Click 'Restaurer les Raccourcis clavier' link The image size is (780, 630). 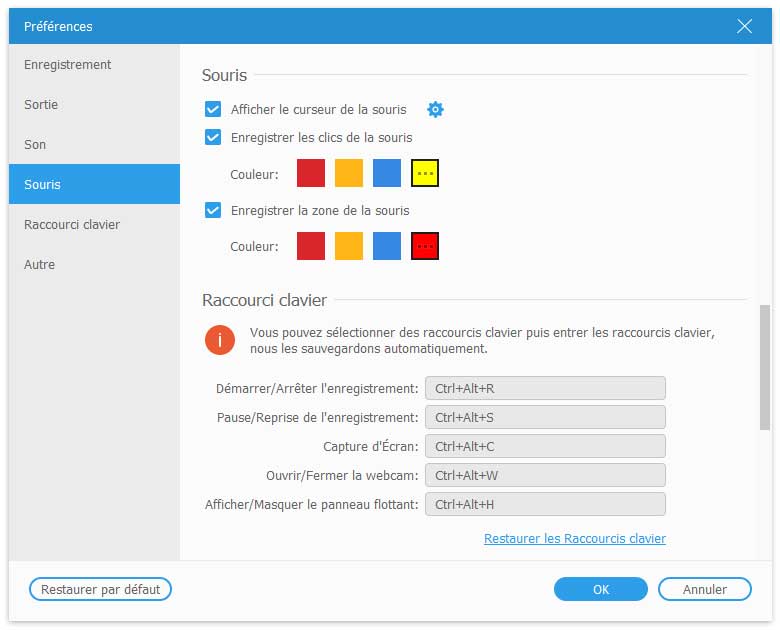pyautogui.click(x=574, y=539)
